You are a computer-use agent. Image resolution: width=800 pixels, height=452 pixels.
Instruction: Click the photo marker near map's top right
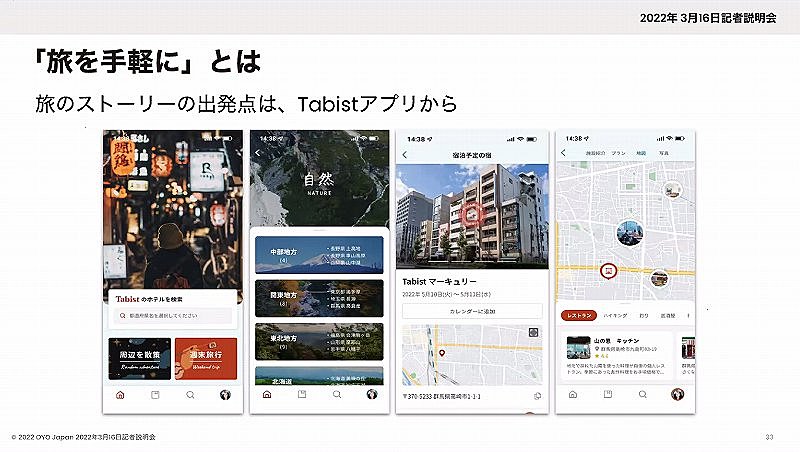coord(673,190)
